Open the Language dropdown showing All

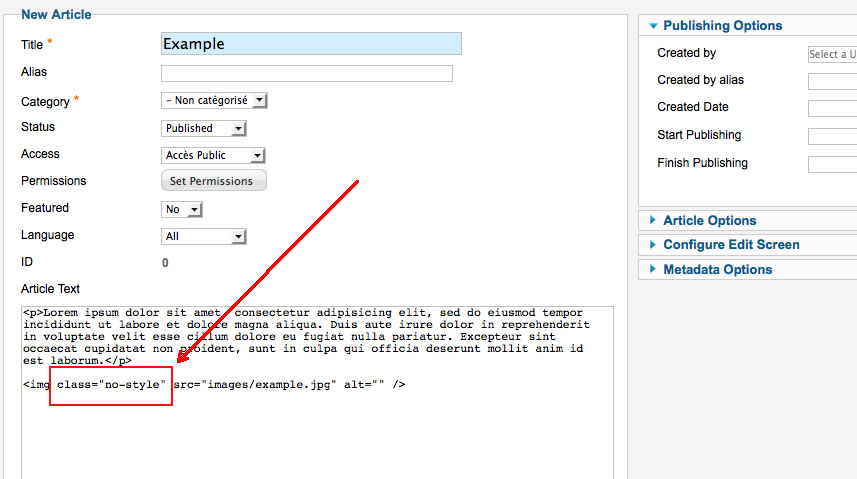point(203,236)
